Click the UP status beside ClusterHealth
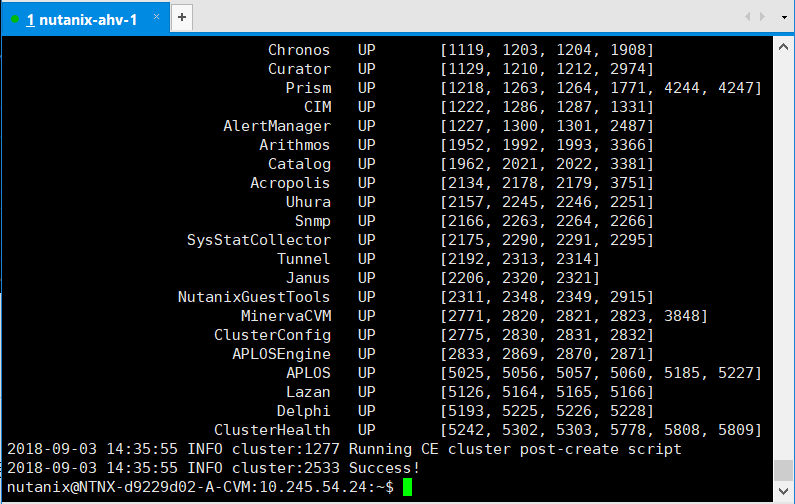This screenshot has height=504, width=795. [367, 430]
